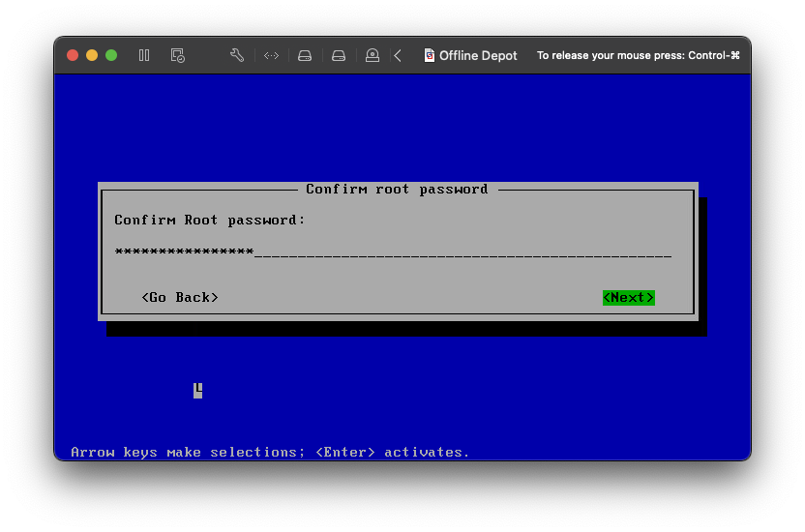Click the 'Confirm root password' dialog title

[x=397, y=189]
